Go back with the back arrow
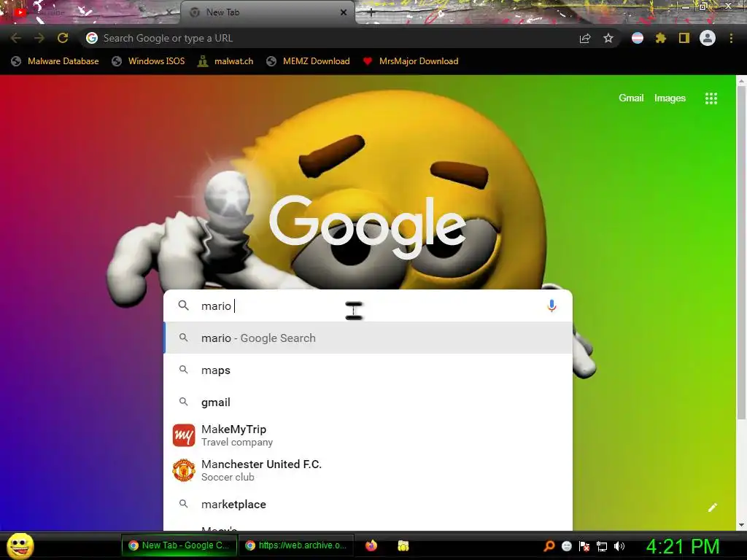 [x=16, y=38]
